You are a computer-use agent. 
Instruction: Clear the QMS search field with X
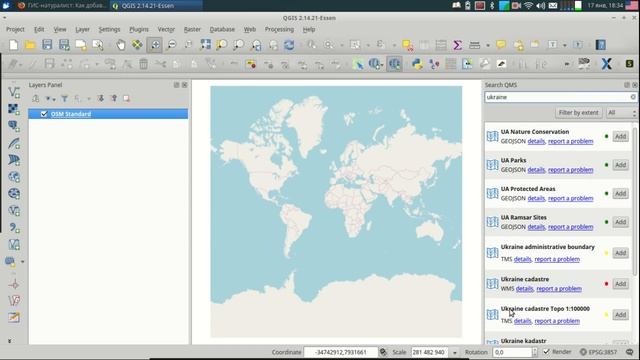pos(633,97)
